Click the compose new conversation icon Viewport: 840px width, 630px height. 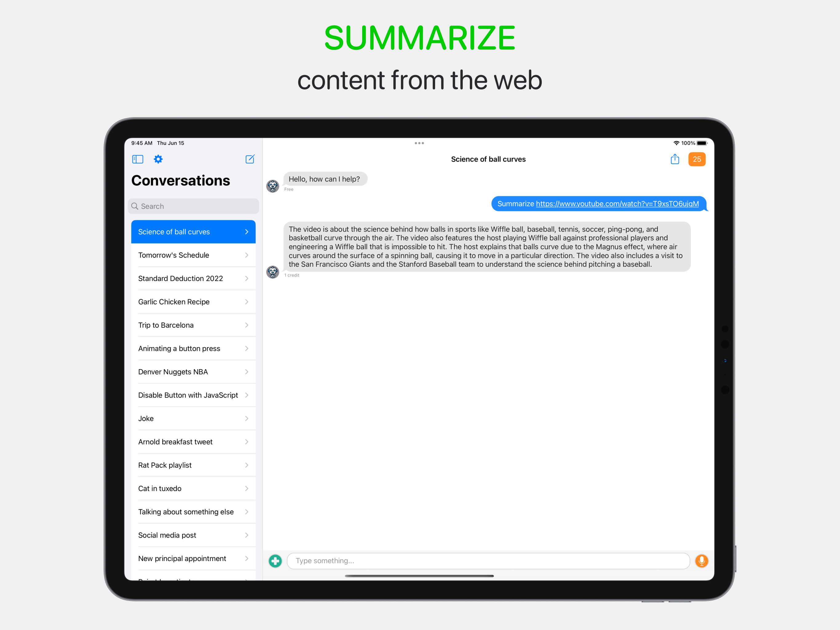point(250,159)
